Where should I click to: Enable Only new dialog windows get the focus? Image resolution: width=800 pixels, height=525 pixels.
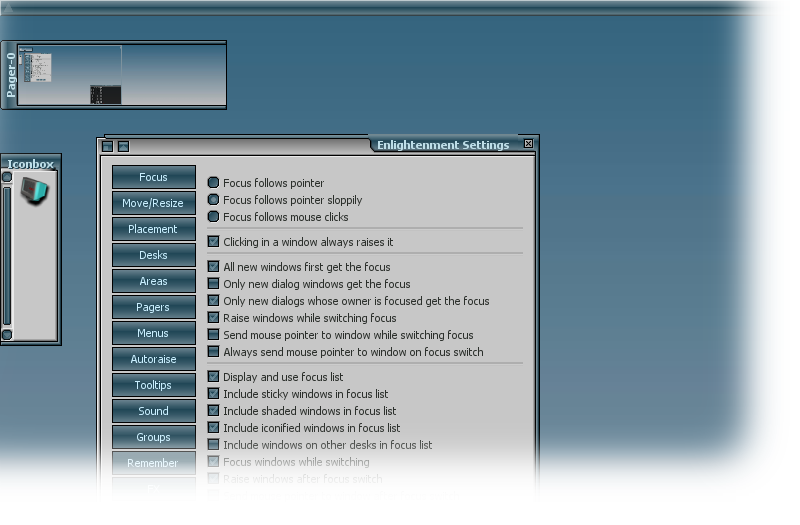[x=213, y=283]
